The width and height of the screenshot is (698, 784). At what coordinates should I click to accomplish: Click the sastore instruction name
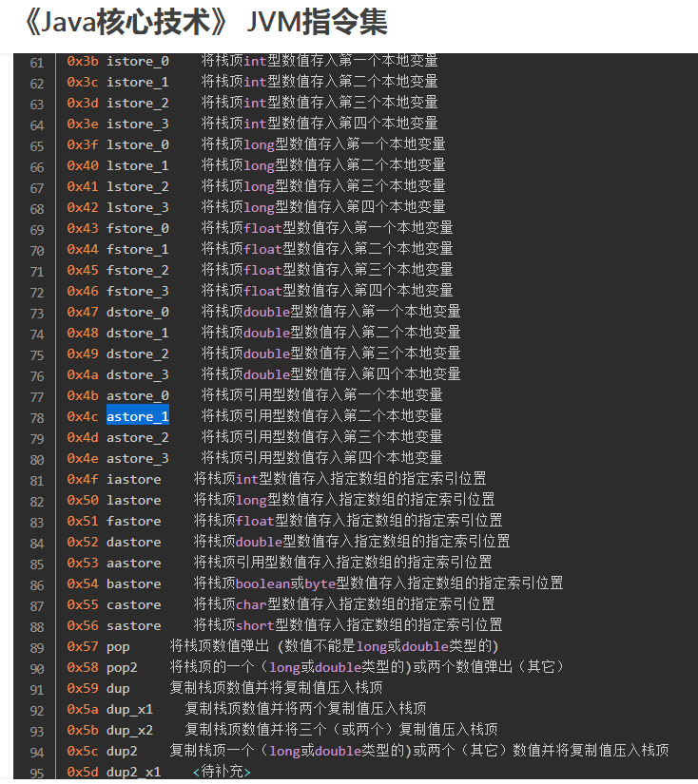pos(133,626)
